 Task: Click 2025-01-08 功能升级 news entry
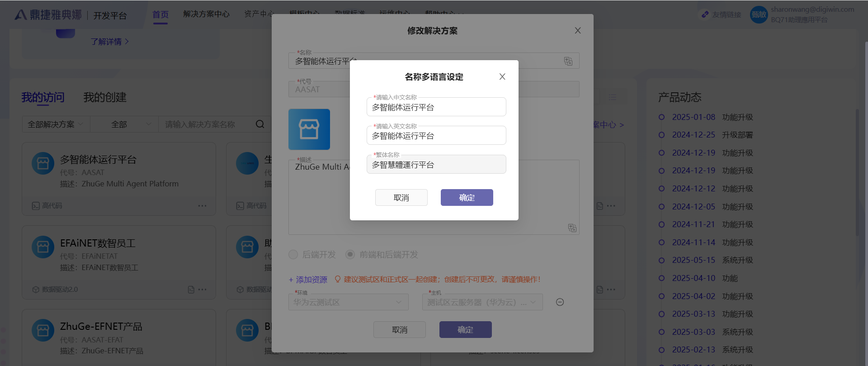[x=712, y=117]
